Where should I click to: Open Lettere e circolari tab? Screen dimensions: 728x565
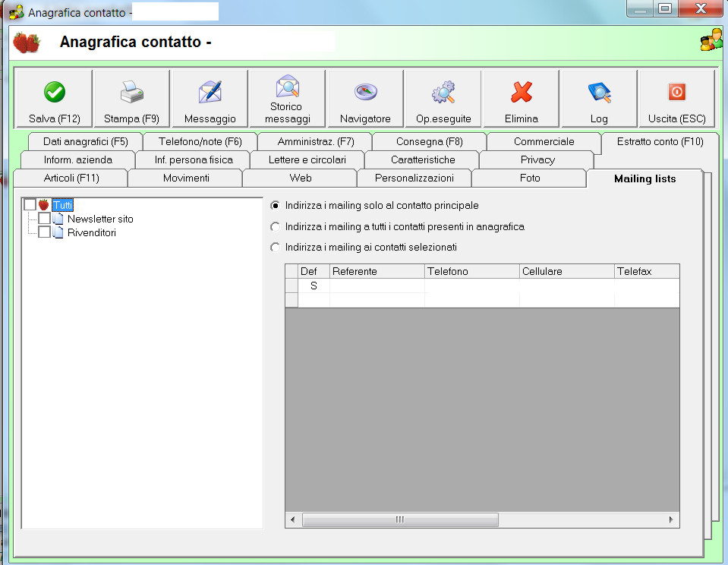tap(307, 159)
